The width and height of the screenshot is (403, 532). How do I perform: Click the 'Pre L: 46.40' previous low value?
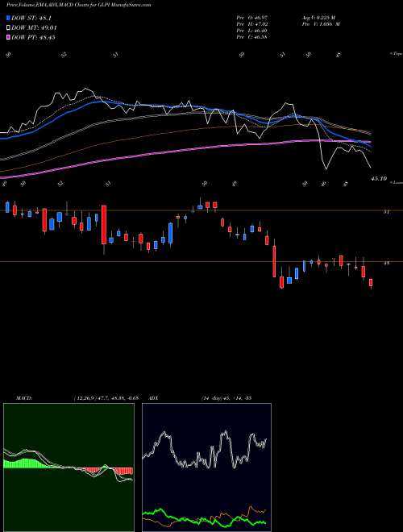[x=253, y=31]
